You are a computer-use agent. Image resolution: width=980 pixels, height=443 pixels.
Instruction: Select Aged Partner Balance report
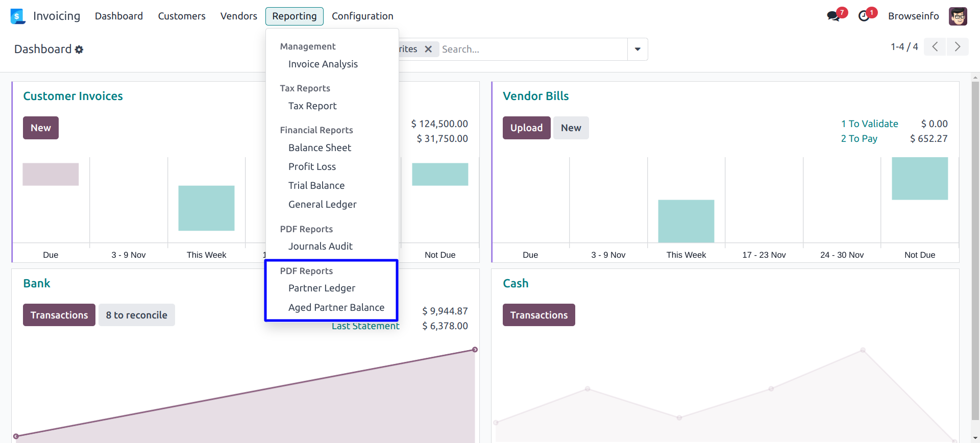click(336, 307)
